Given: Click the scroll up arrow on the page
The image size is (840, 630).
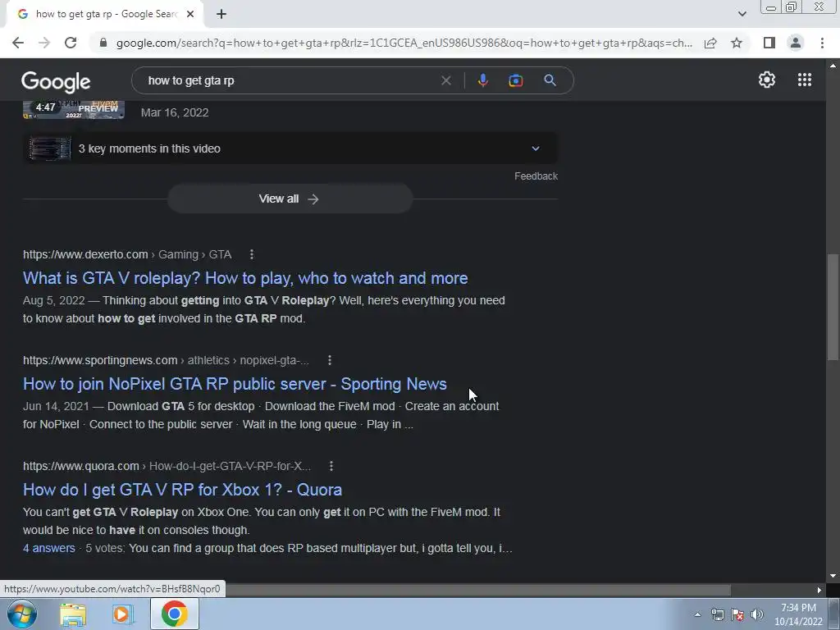Looking at the screenshot, I should (x=833, y=66).
